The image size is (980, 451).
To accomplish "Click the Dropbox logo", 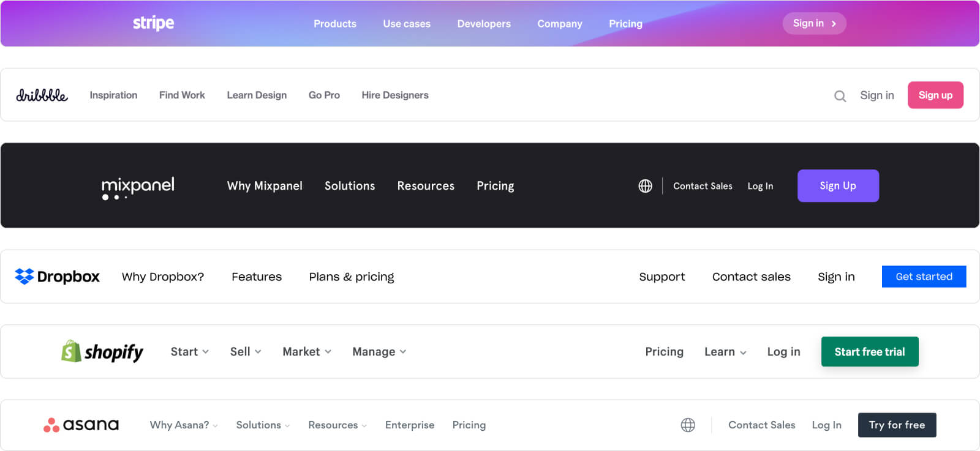I will 57,277.
